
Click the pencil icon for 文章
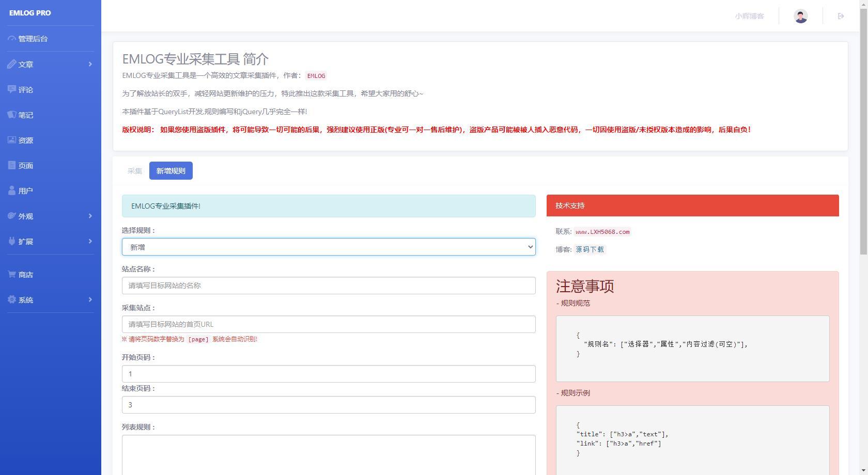pyautogui.click(x=12, y=64)
